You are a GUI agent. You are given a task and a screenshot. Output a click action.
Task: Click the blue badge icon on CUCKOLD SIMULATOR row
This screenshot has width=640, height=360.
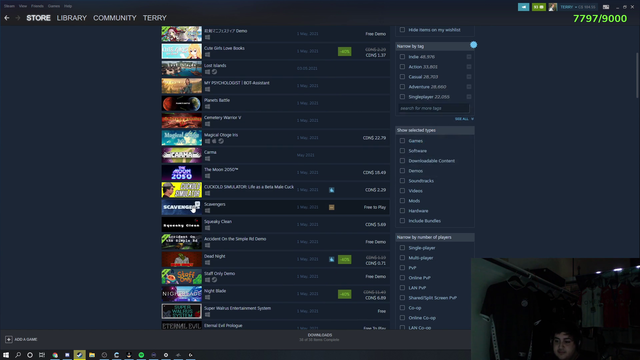331,190
